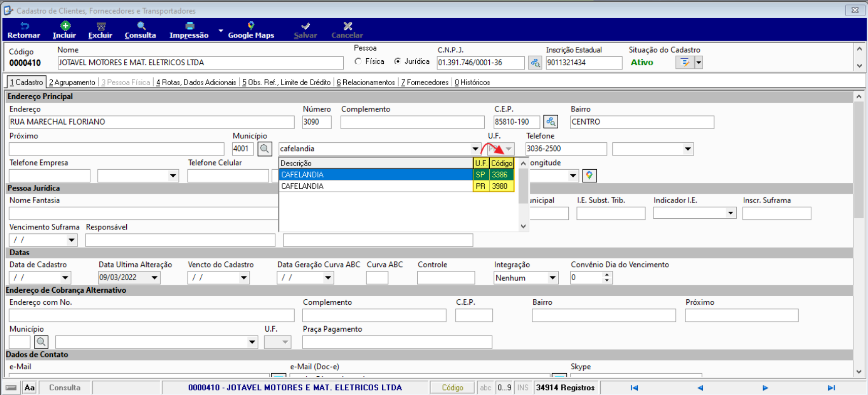Viewport: 868px width, 395px height.
Task: Click the Nome input field
Action: pos(200,63)
